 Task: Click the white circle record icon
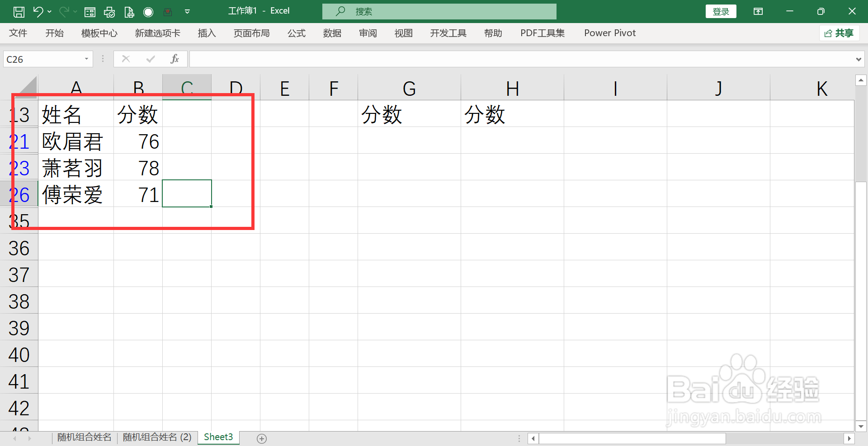click(x=148, y=12)
